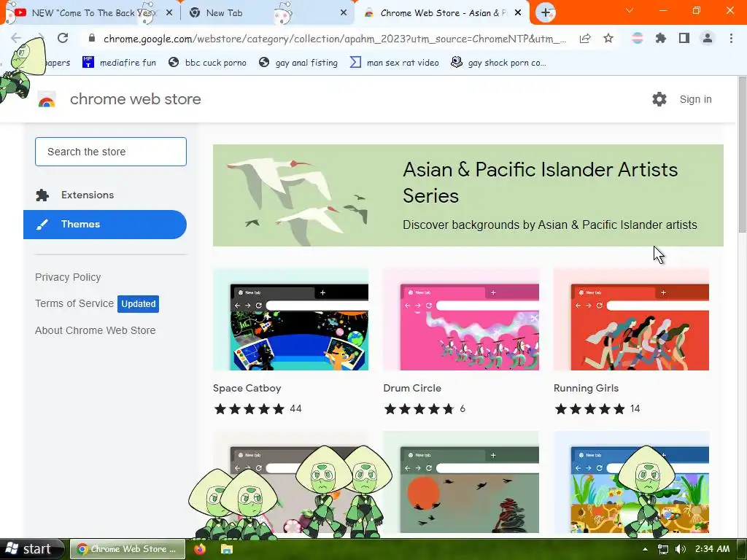Toggle the side panel icon
This screenshot has width=747, height=560.
coord(684,39)
